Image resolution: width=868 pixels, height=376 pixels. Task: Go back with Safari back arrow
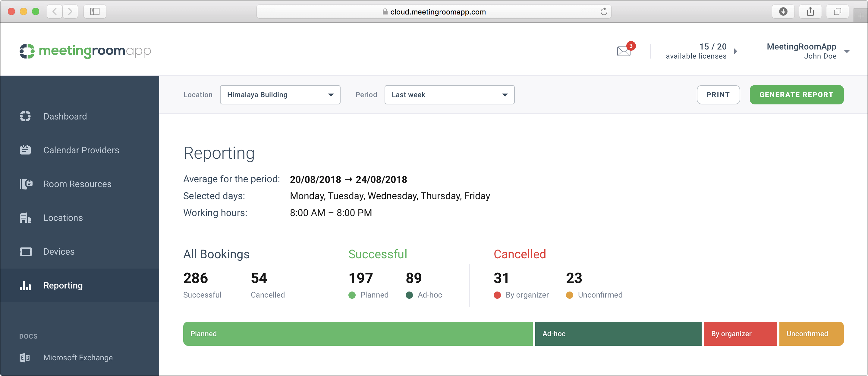(x=55, y=11)
